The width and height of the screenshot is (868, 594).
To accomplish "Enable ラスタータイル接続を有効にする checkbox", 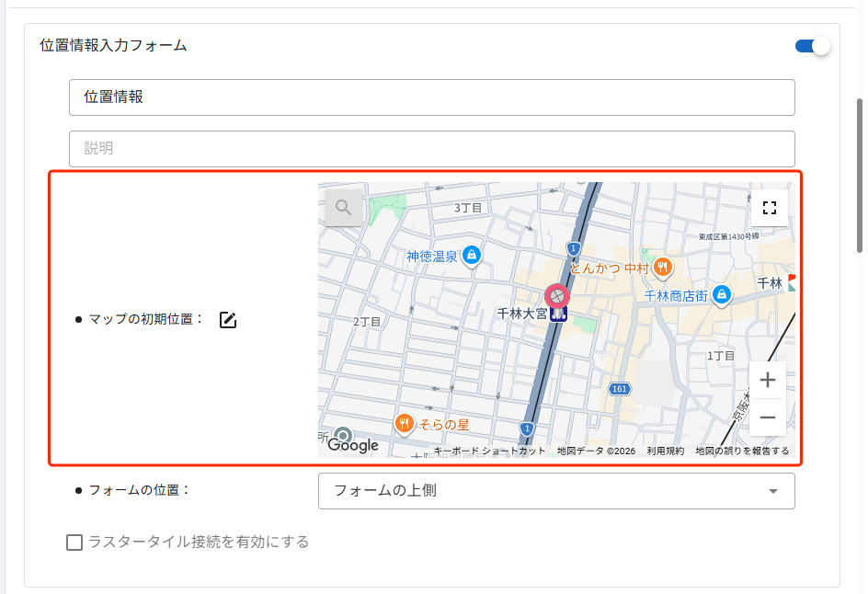I will [74, 542].
